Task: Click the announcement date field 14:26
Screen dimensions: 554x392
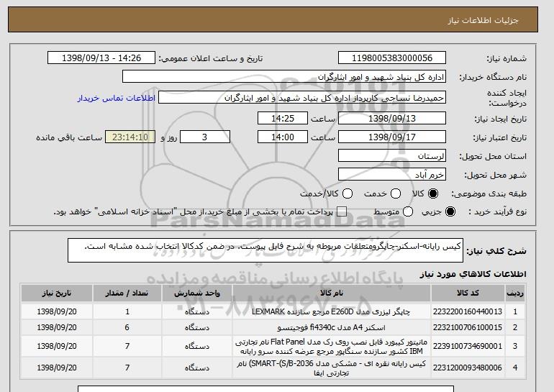Action: pyautogui.click(x=101, y=58)
